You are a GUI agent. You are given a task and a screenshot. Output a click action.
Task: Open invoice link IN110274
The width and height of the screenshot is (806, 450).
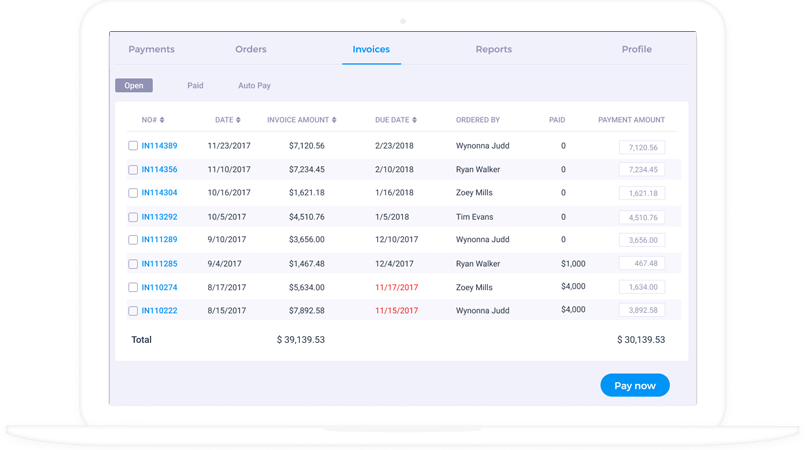(159, 288)
